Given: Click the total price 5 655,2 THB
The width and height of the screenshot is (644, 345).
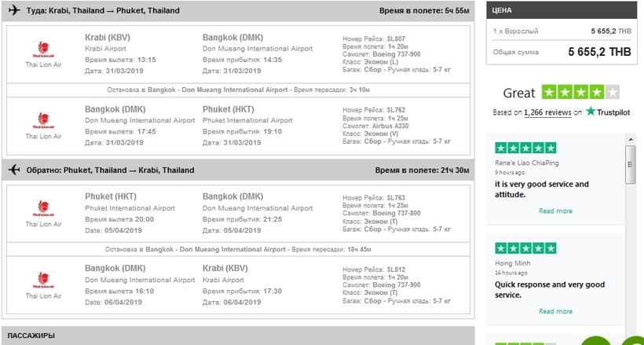Looking at the screenshot, I should tap(600, 52).
